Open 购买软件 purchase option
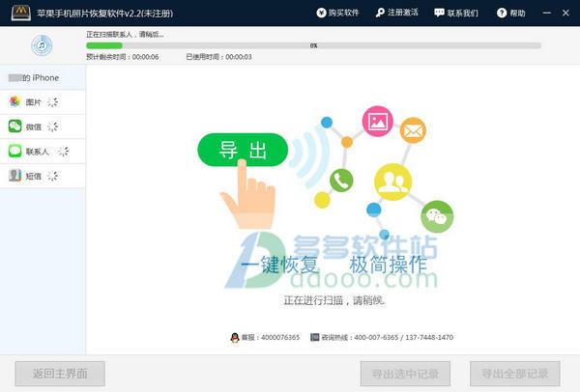The image size is (580, 392). (337, 13)
